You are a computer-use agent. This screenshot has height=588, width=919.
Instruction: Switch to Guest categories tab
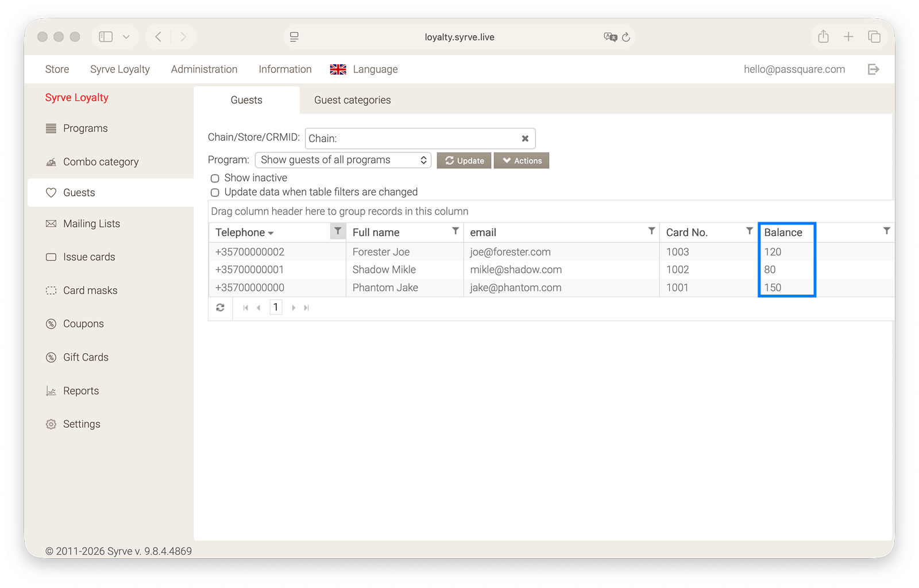coord(352,100)
